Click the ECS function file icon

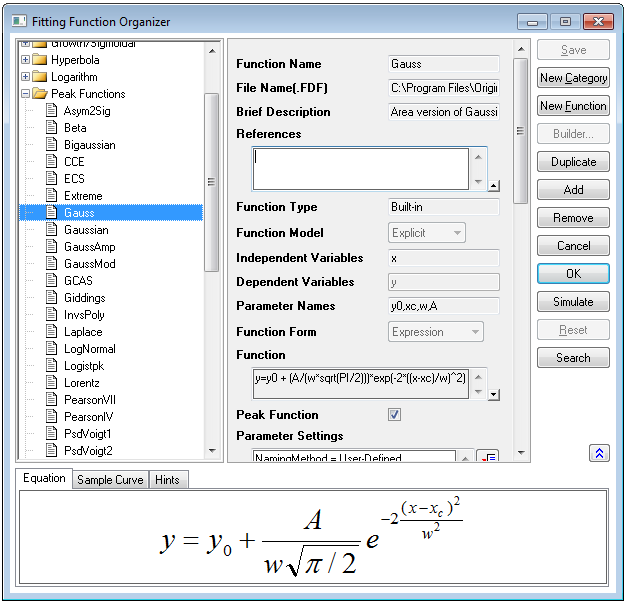pyautogui.click(x=51, y=178)
